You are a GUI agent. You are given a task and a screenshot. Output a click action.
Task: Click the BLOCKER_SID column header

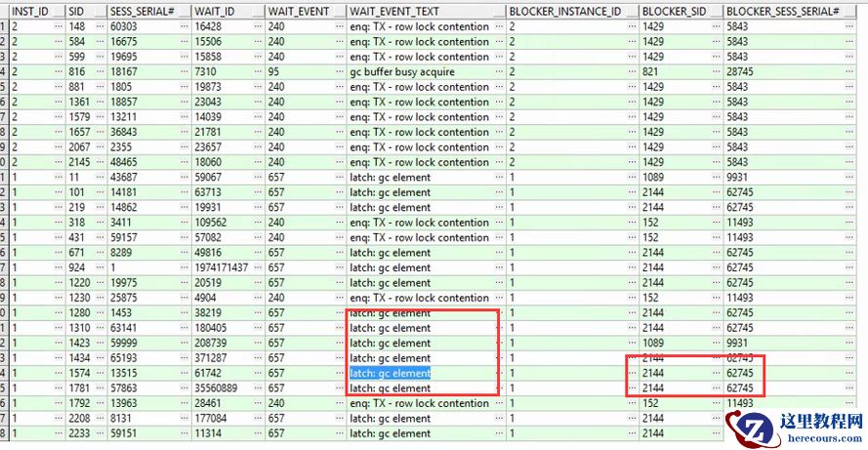click(x=681, y=11)
